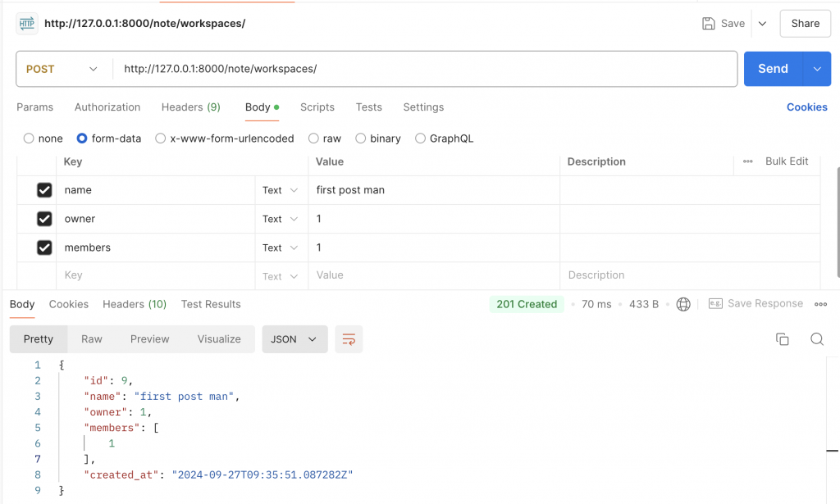840x504 pixels.
Task: Open search in the response body
Action: coord(817,338)
